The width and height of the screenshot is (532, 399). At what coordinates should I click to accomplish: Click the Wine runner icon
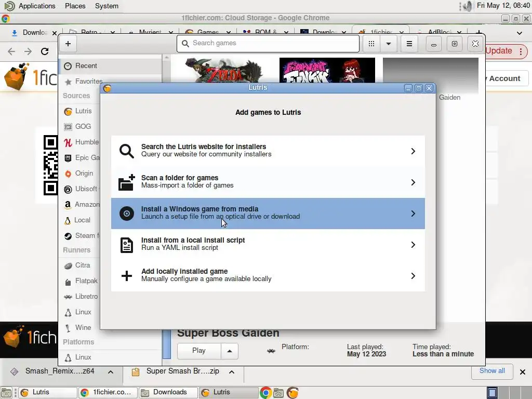(x=68, y=328)
